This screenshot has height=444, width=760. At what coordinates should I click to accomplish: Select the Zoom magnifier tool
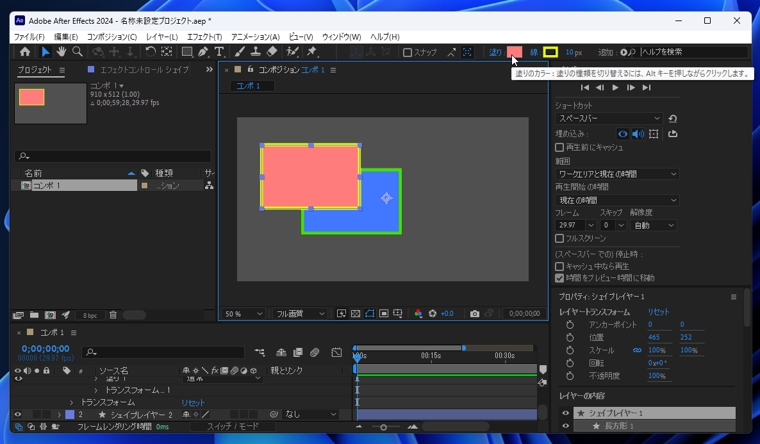[77, 52]
